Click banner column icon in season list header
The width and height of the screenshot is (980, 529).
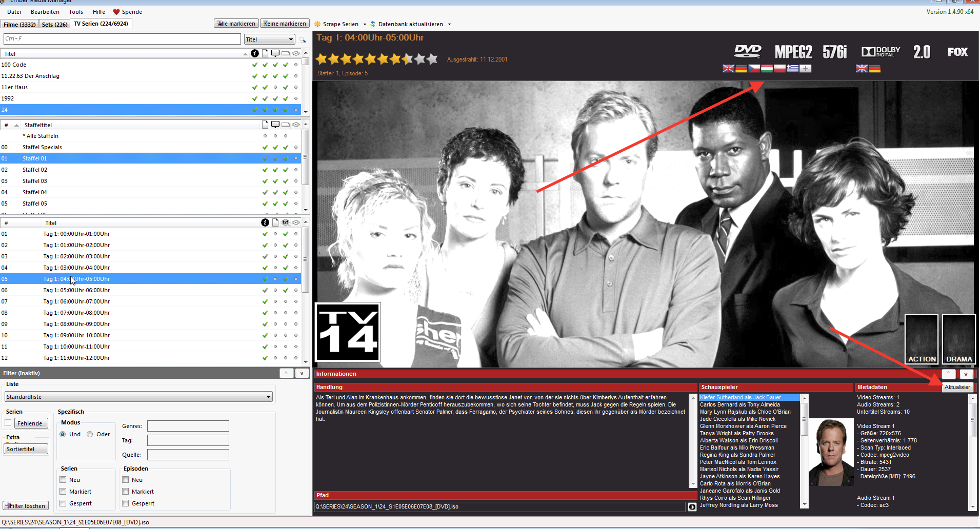tap(286, 125)
